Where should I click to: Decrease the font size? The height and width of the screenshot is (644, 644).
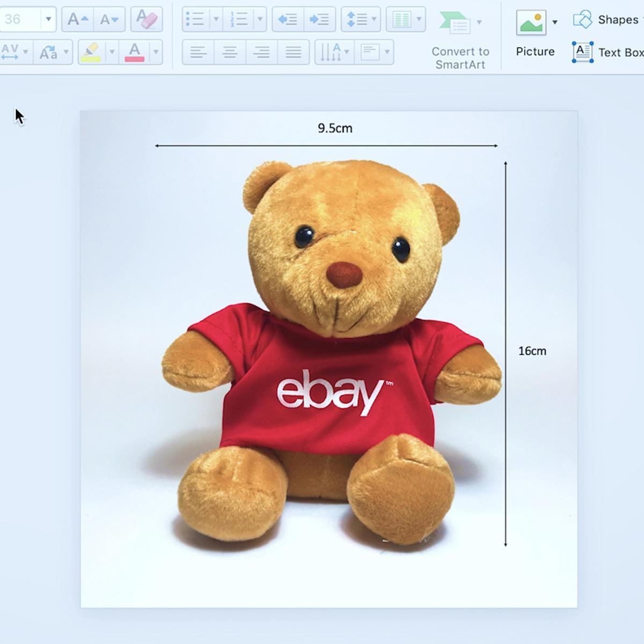coord(109,20)
